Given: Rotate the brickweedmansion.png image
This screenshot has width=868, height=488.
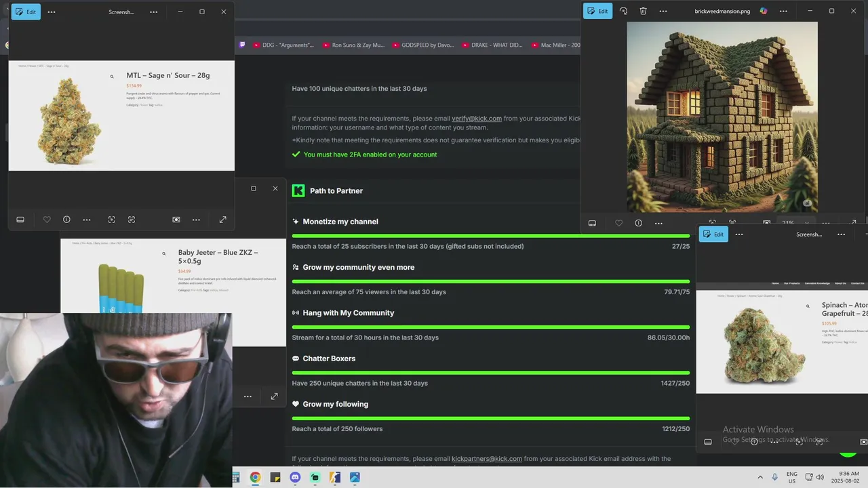Looking at the screenshot, I should [x=624, y=11].
